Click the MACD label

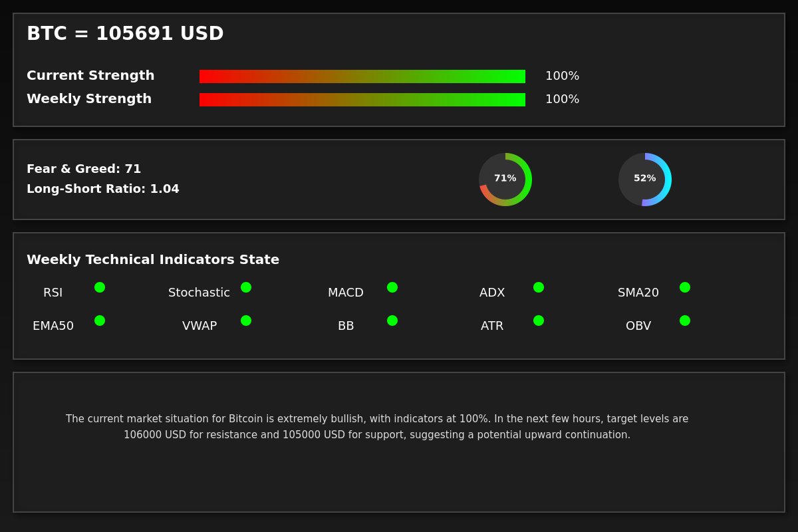point(346,293)
